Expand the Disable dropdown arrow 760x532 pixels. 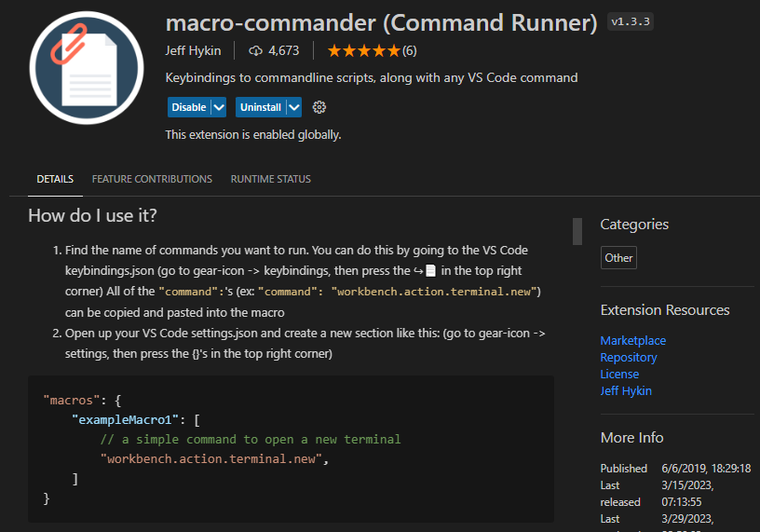coord(219,107)
